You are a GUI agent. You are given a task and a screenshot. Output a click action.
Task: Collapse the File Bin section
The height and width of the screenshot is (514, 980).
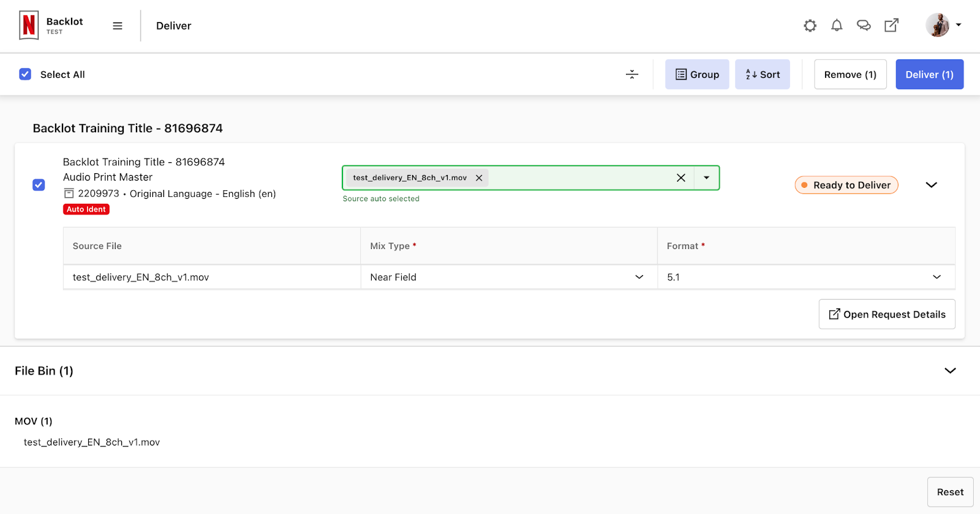click(x=950, y=371)
